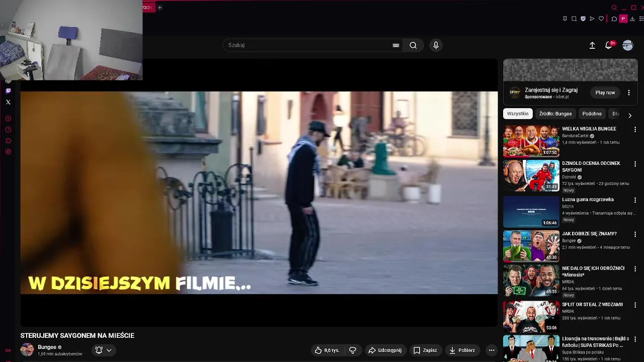Click the pink P extension icon

[x=623, y=19]
